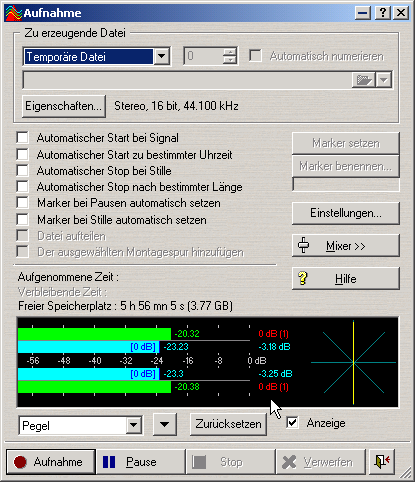The width and height of the screenshot is (415, 482).
Task: Click the title bar help question mark
Action: pos(382,13)
